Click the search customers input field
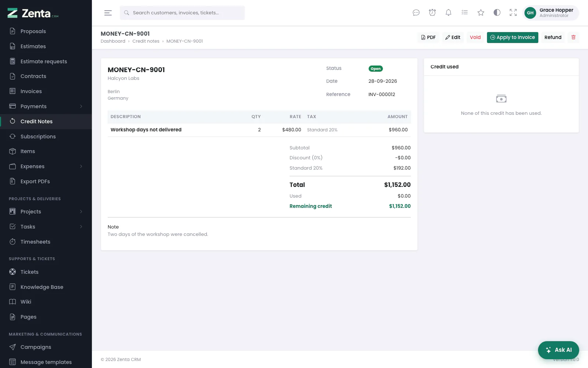Viewport: 588px width, 368px height. [x=182, y=13]
